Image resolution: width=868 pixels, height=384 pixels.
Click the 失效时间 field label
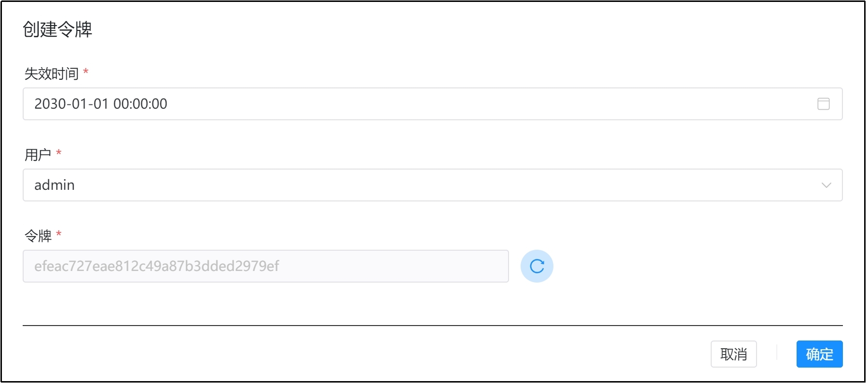[52, 73]
